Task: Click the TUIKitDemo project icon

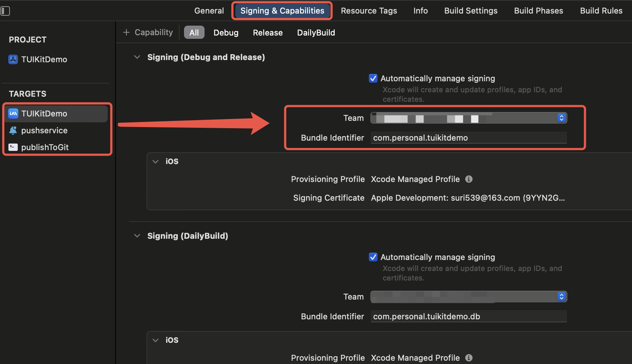Action: click(13, 59)
